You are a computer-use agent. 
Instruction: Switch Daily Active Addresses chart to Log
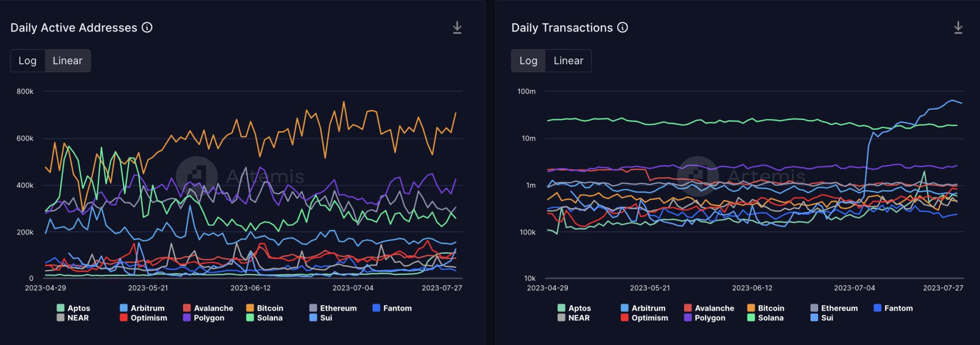point(28,61)
